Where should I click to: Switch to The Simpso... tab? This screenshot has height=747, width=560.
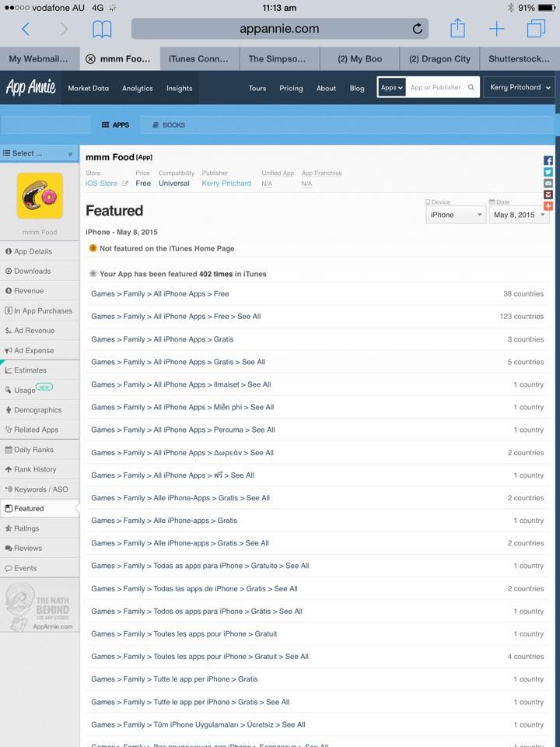(279, 59)
